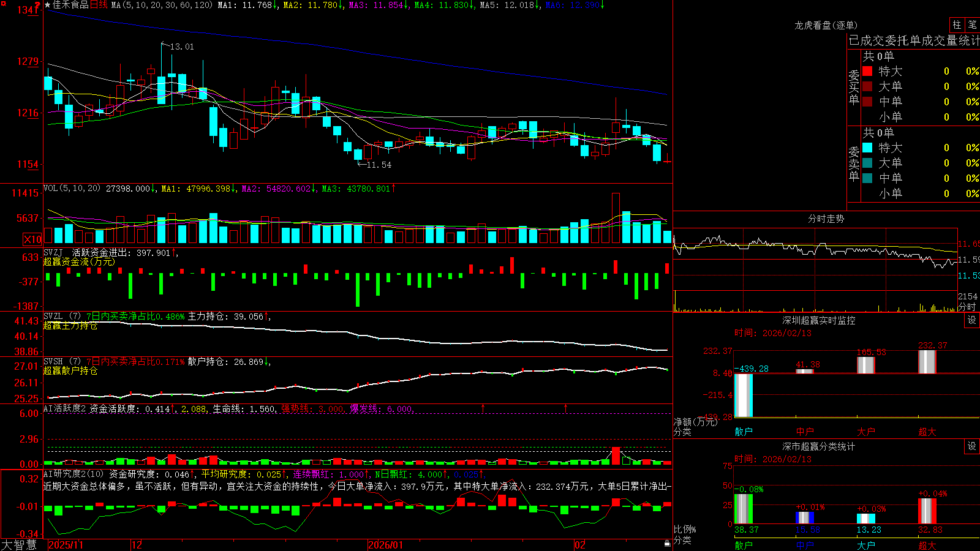980x551 pixels.
Task: Click the 13.01 high price annotation
Action: [182, 47]
